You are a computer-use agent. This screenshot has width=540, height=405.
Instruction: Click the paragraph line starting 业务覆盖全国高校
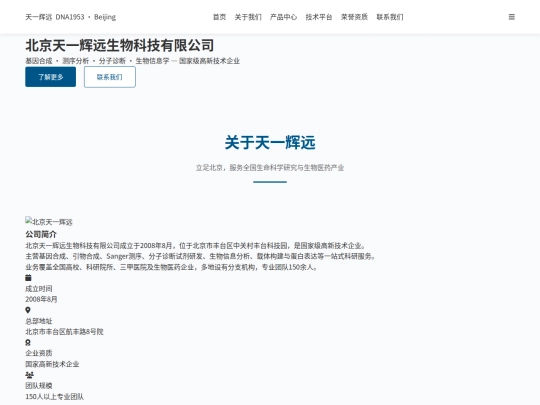172,267
